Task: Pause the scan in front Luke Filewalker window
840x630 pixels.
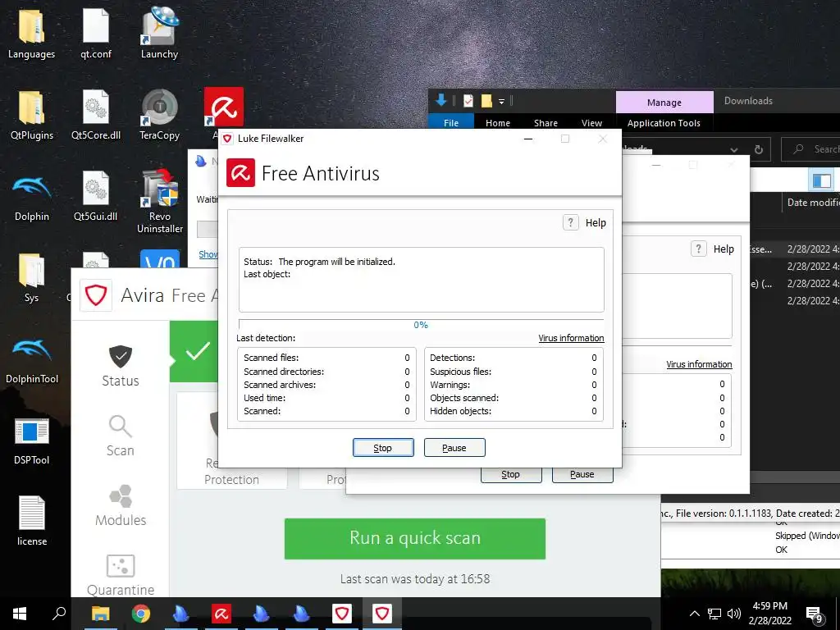Action: pyautogui.click(x=454, y=448)
